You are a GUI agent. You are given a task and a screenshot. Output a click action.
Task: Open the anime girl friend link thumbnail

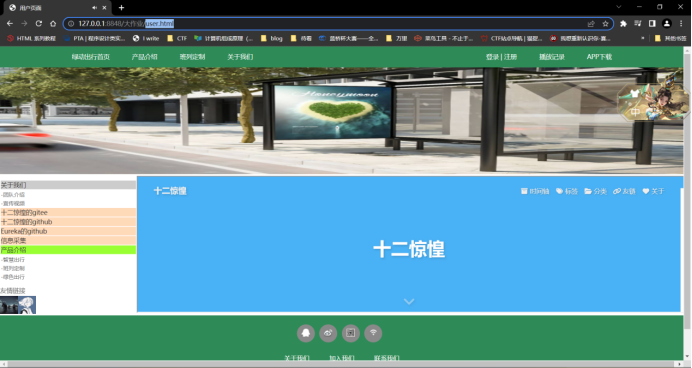27,305
